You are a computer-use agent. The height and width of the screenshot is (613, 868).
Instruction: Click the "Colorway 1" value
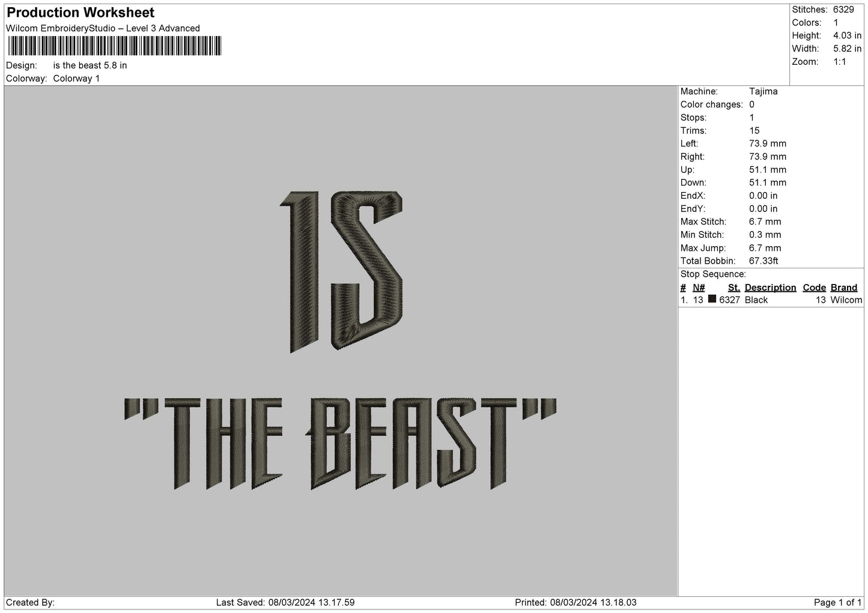pyautogui.click(x=76, y=79)
